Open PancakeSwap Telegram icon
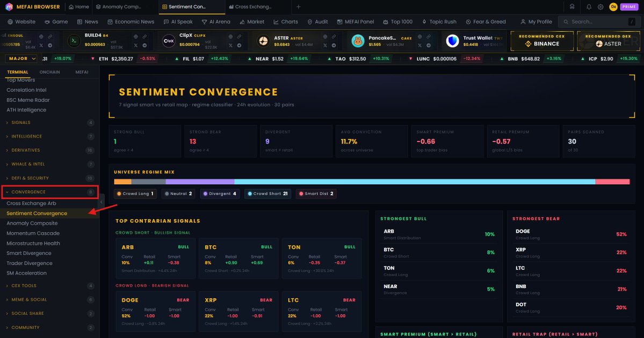The image size is (644, 338). tap(429, 45)
